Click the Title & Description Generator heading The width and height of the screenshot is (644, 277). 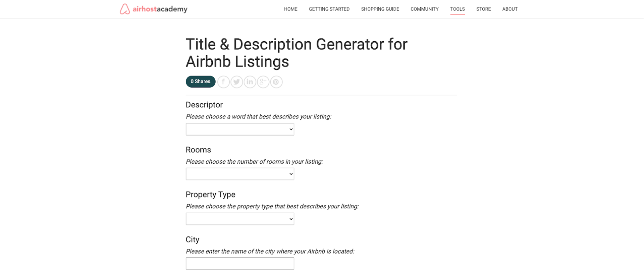(296, 53)
